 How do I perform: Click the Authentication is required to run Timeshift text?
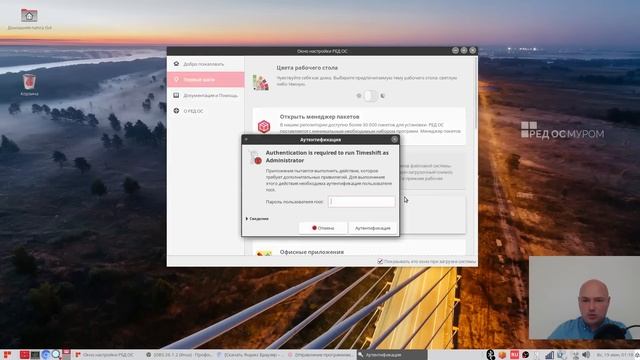pyautogui.click(x=327, y=156)
